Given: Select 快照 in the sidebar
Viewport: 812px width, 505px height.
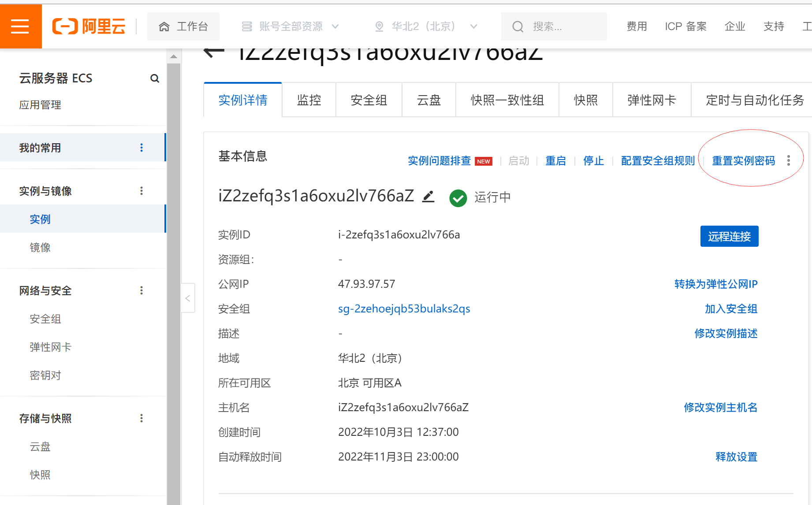Looking at the screenshot, I should (x=40, y=475).
